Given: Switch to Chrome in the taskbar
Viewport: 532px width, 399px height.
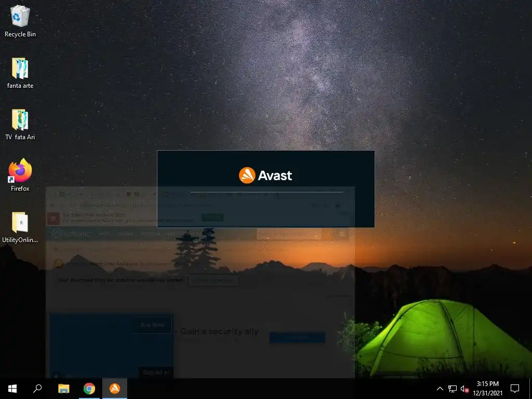Looking at the screenshot, I should click(89, 389).
